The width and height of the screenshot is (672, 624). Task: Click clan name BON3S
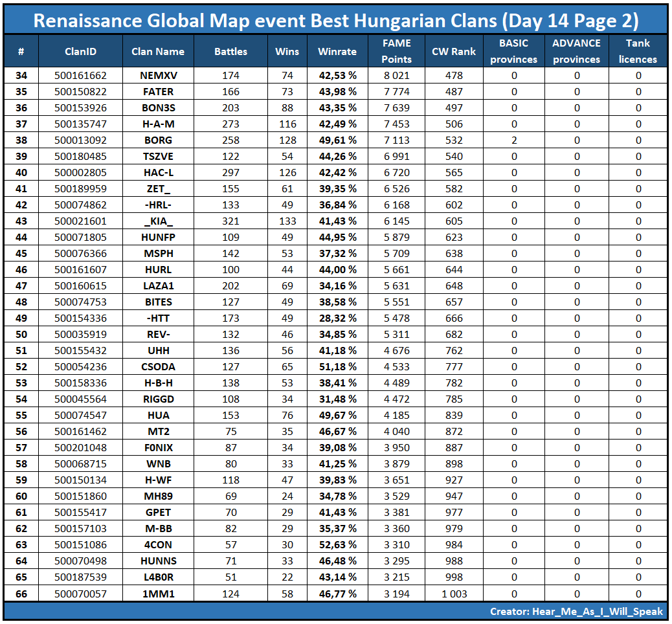tap(159, 108)
